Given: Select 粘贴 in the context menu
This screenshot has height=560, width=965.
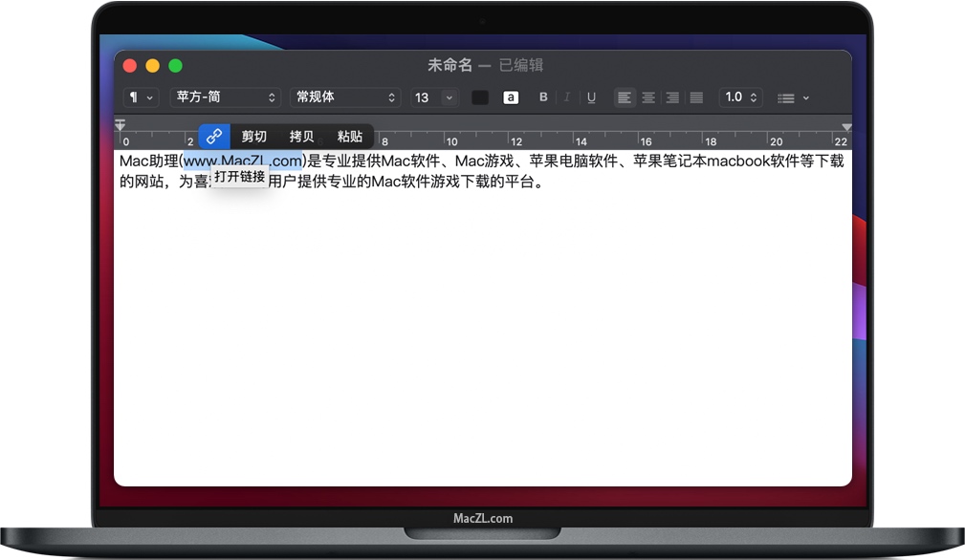Looking at the screenshot, I should click(348, 136).
